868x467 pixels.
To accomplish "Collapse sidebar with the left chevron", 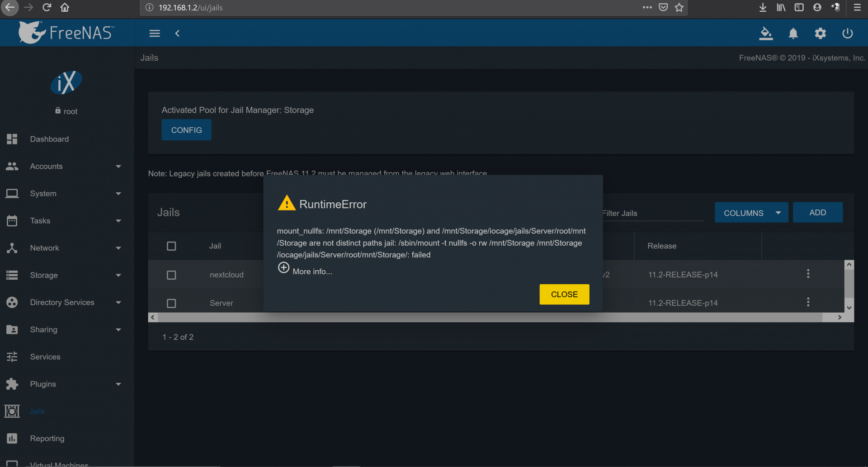I will (x=177, y=33).
